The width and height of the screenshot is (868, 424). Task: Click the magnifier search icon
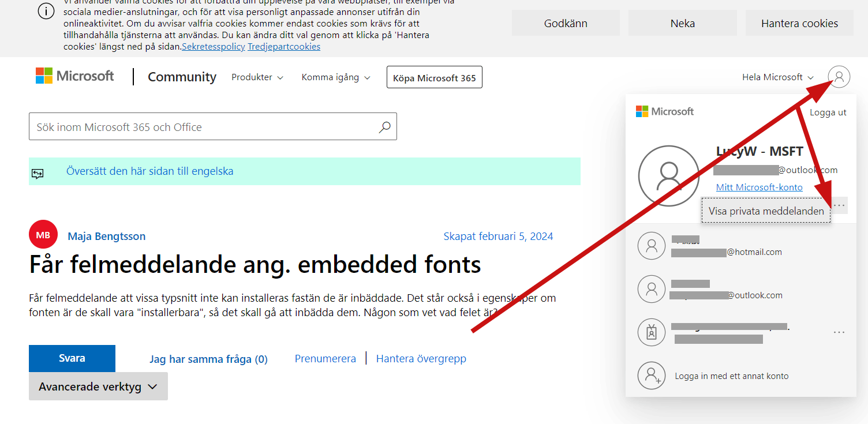384,127
